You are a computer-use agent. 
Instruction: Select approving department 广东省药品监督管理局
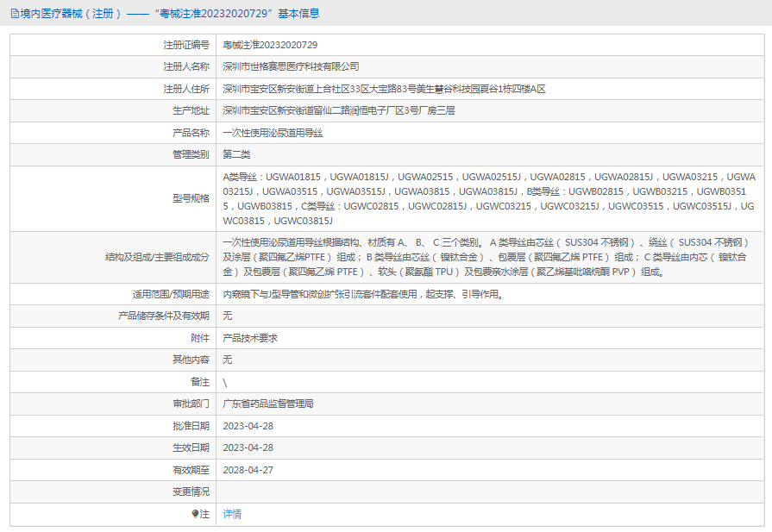(x=268, y=404)
